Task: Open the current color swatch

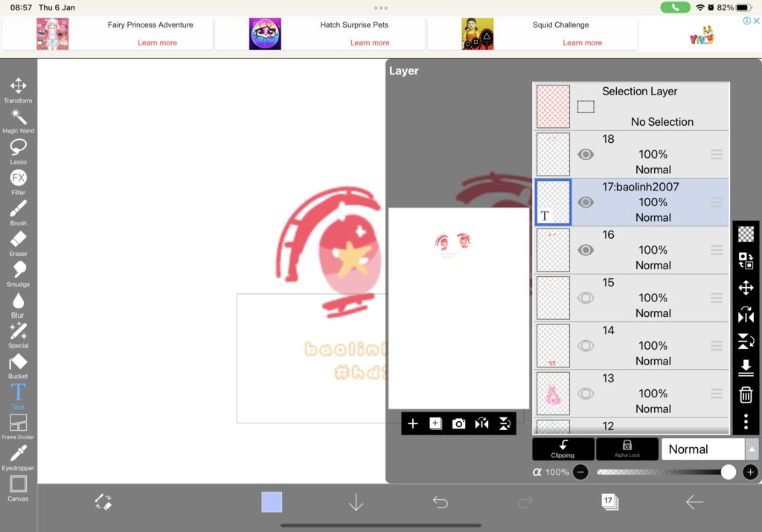Action: (x=272, y=502)
